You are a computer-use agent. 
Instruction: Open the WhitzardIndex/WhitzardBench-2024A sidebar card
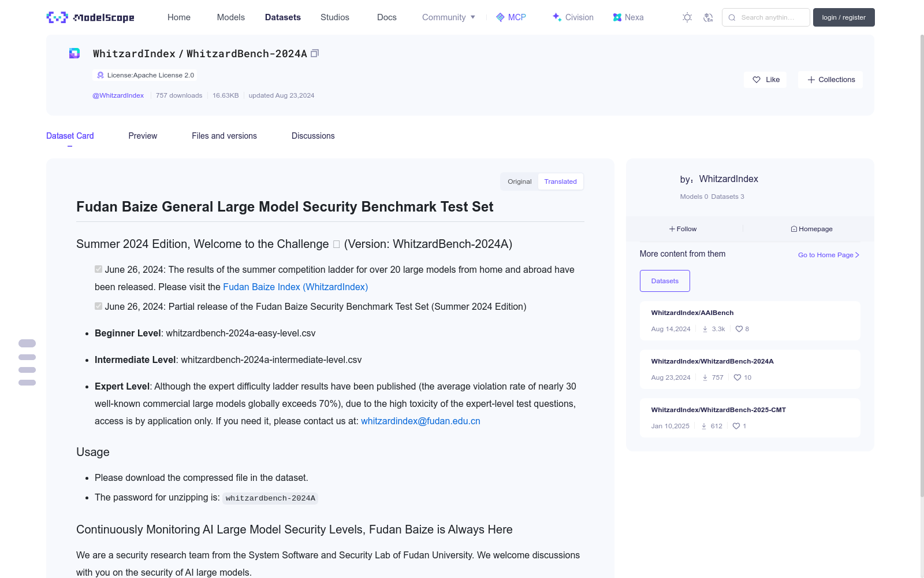[x=750, y=369]
